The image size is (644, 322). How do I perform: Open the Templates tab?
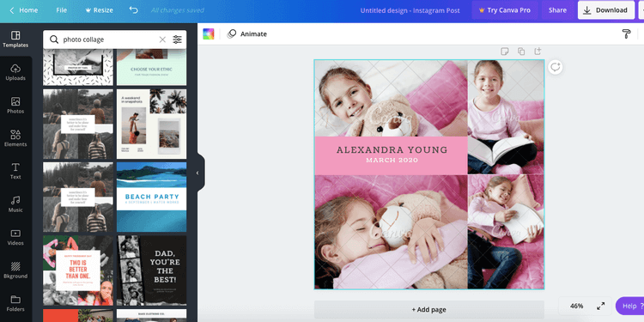tap(15, 39)
